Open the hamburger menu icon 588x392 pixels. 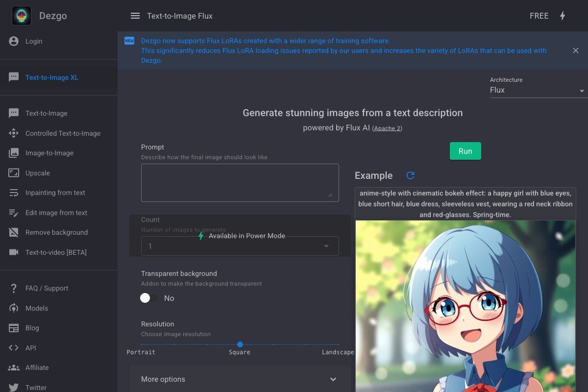point(135,16)
